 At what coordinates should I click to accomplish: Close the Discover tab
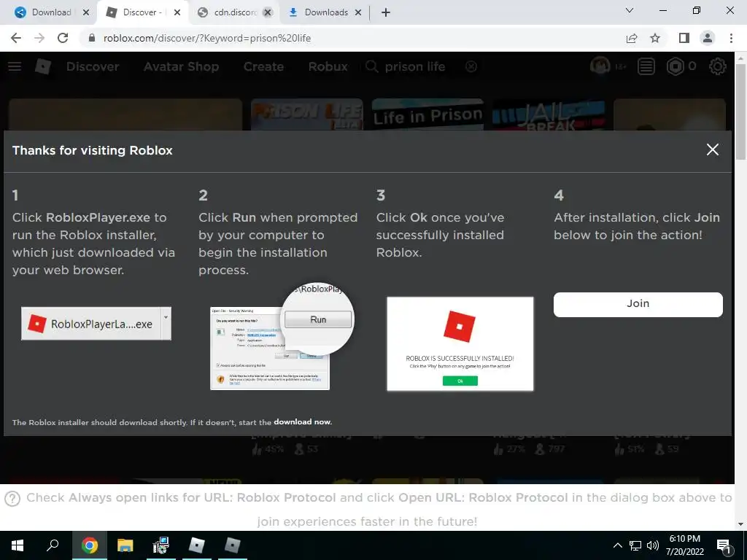[x=177, y=12]
